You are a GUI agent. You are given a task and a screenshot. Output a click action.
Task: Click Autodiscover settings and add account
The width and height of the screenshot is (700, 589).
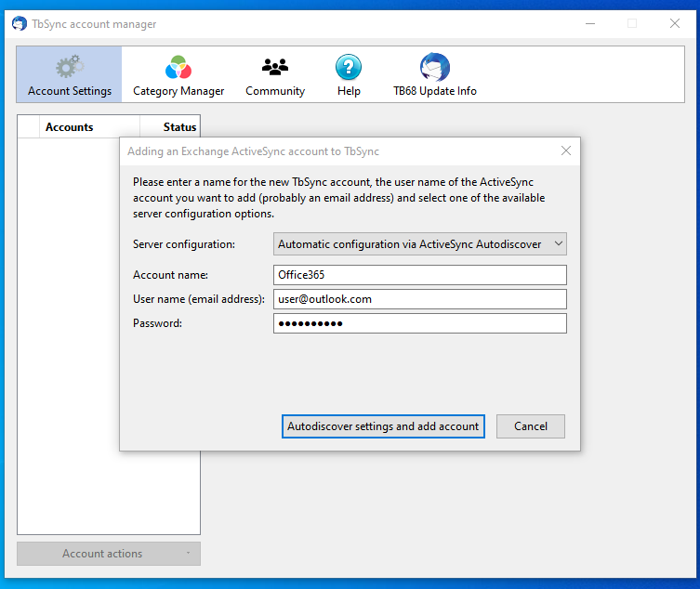pyautogui.click(x=383, y=426)
